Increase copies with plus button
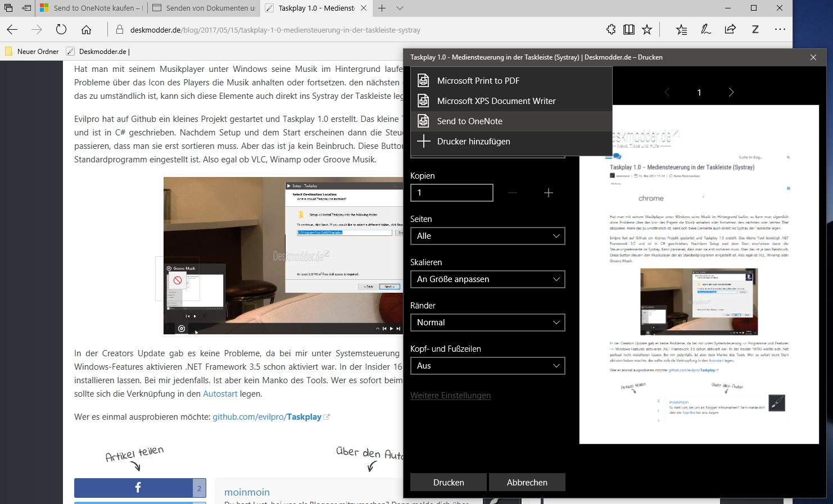 (549, 193)
